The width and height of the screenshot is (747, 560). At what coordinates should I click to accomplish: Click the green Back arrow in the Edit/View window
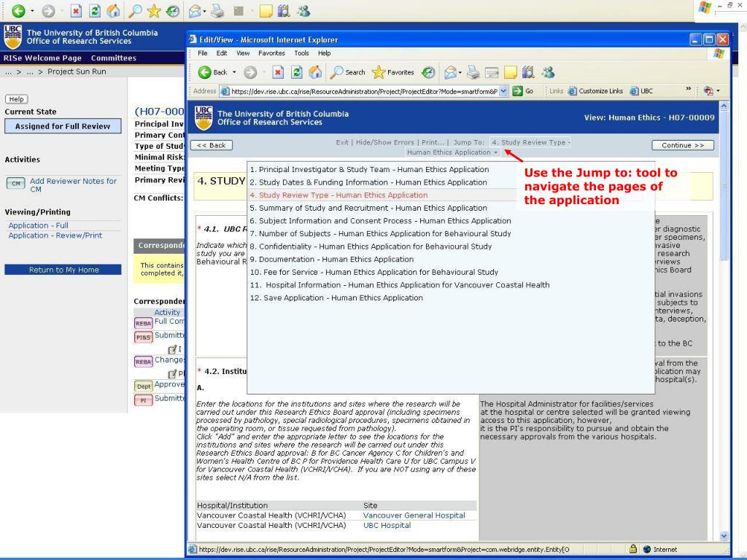click(204, 72)
